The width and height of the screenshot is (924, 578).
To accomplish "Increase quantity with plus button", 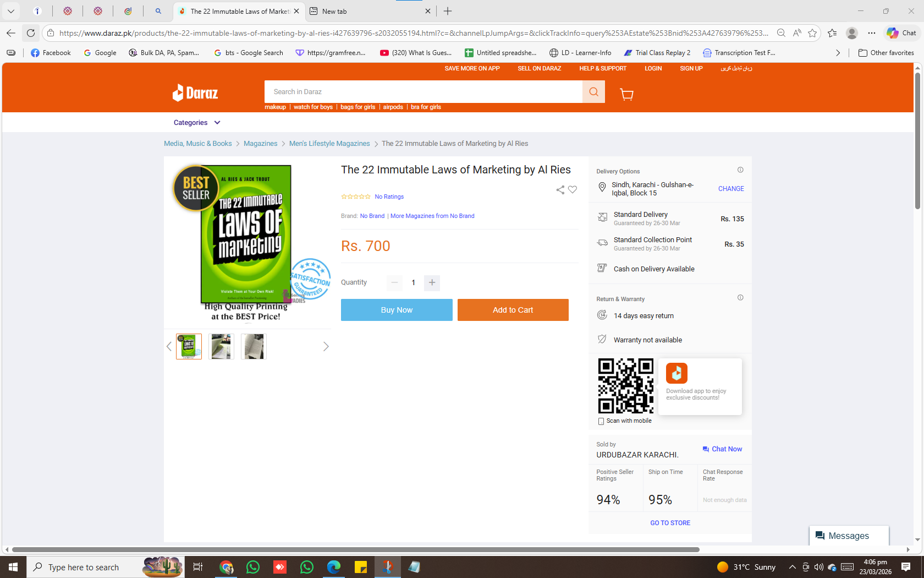I will click(432, 283).
